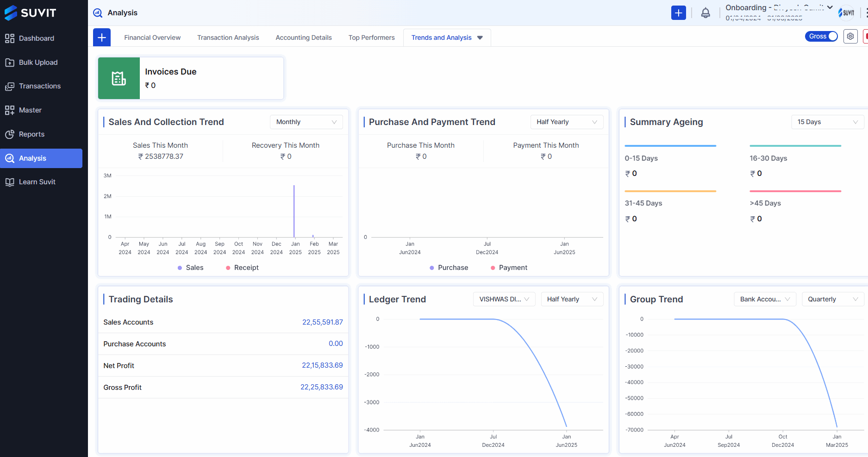The width and height of the screenshot is (868, 457).
Task: Toggle the Sales legend series
Action: point(191,268)
